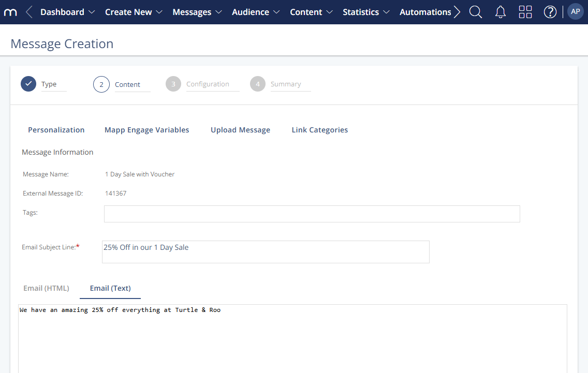Viewport: 588px width, 373px height.
Task: Select the Summary step
Action: [281, 84]
